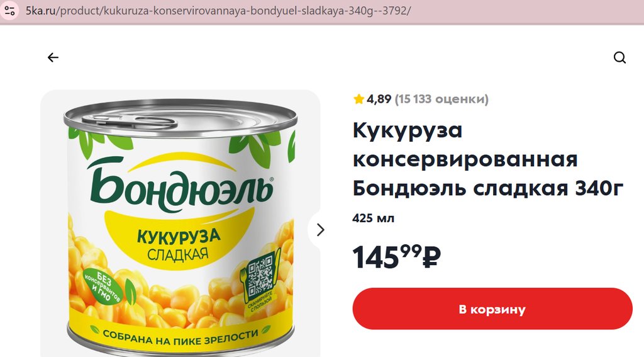
Task: Open search via magnifier icon
Action: (x=619, y=57)
